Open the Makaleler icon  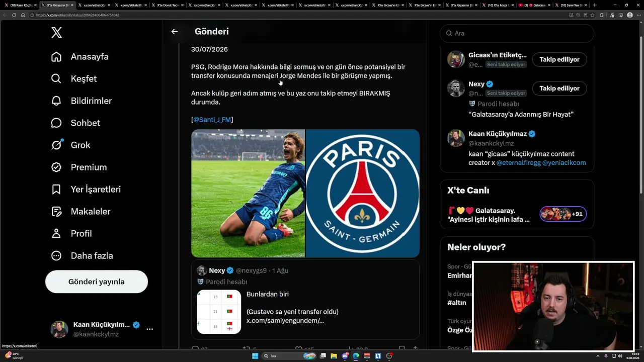(56, 212)
